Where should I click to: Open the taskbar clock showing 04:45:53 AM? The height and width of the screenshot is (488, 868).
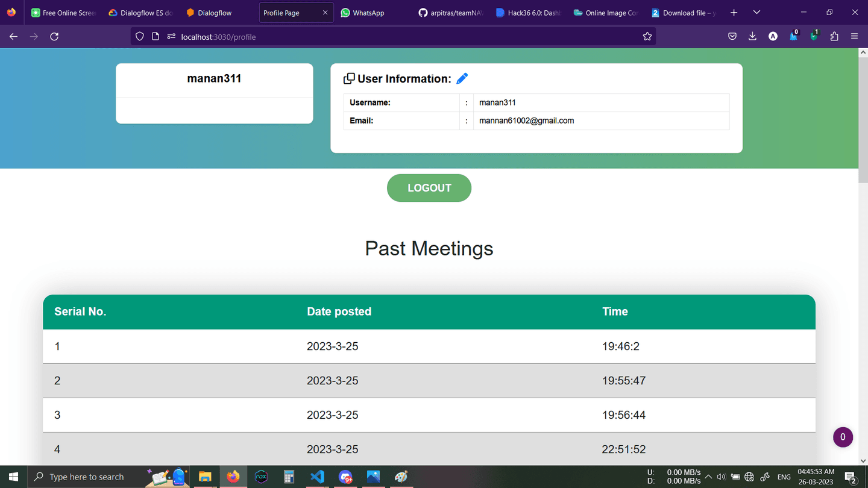coord(816,477)
